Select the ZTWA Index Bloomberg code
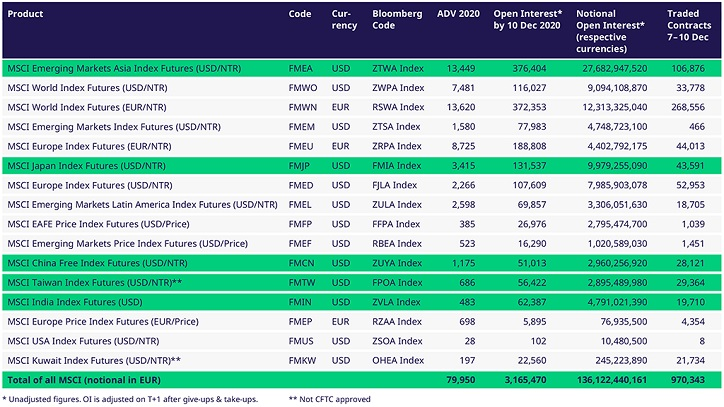 [398, 68]
